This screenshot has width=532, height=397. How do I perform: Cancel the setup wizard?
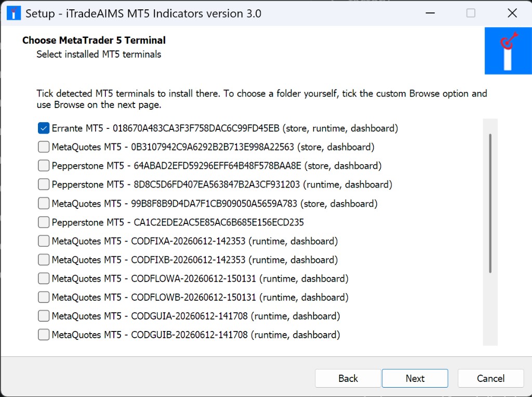click(490, 378)
